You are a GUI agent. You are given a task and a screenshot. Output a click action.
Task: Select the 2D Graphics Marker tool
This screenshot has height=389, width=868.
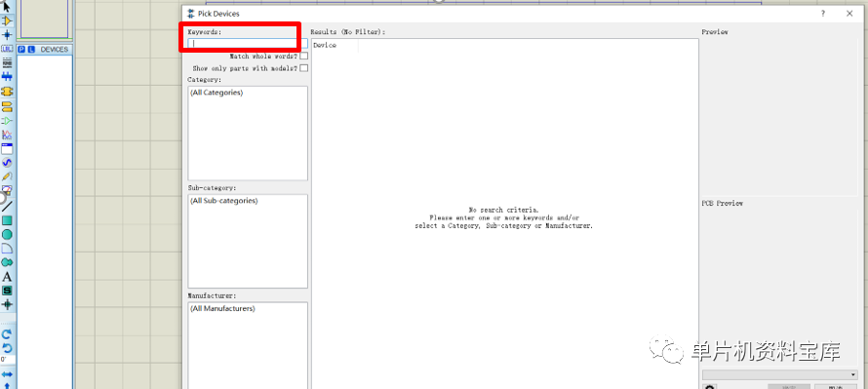coord(7,304)
